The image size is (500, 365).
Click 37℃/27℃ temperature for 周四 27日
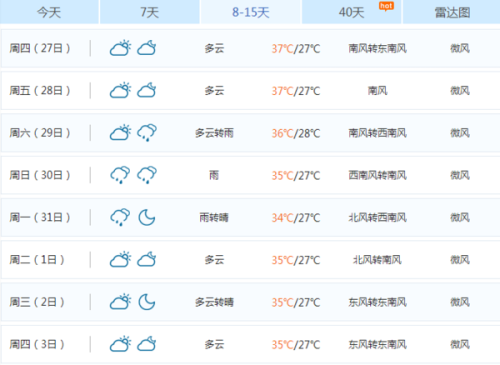tap(296, 49)
